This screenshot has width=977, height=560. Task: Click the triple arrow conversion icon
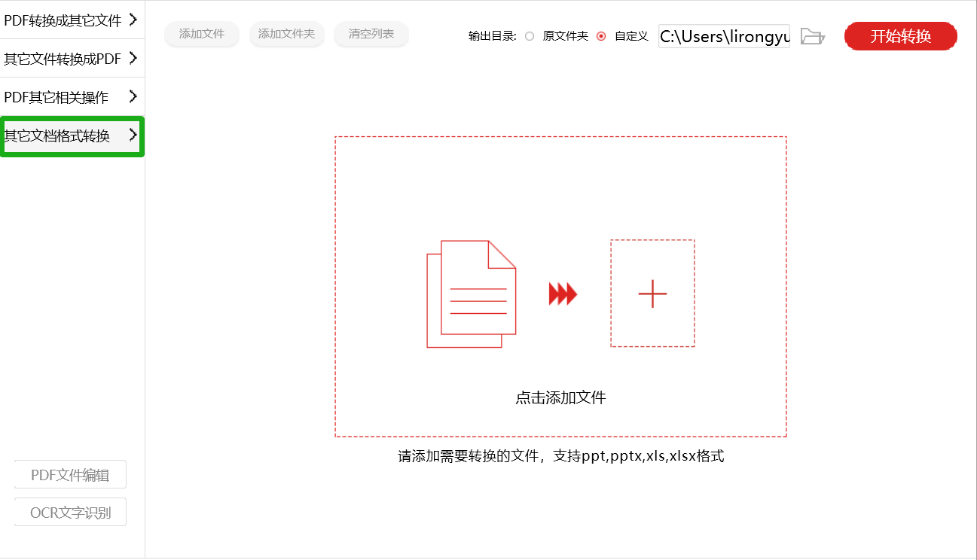(x=562, y=294)
